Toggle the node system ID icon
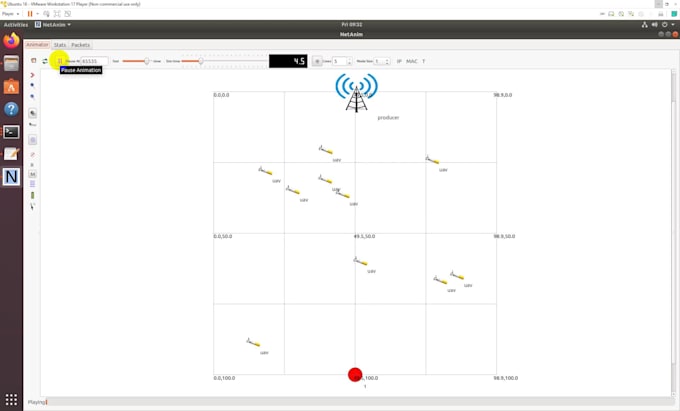Screen dimensions: 680x411 [x=33, y=125]
